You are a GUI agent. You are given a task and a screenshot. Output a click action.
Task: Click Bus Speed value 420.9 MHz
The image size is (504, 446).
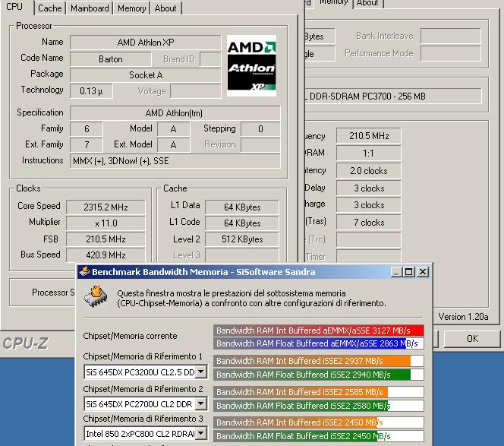point(106,255)
